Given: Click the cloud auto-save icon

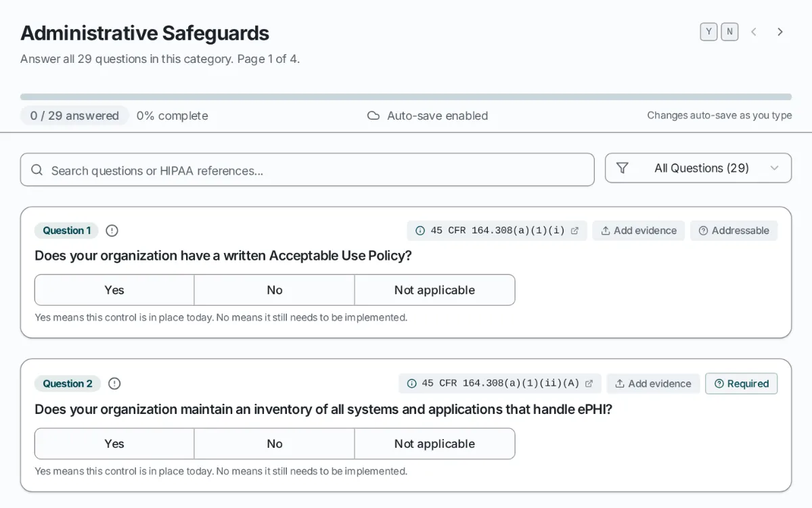Looking at the screenshot, I should (374, 116).
